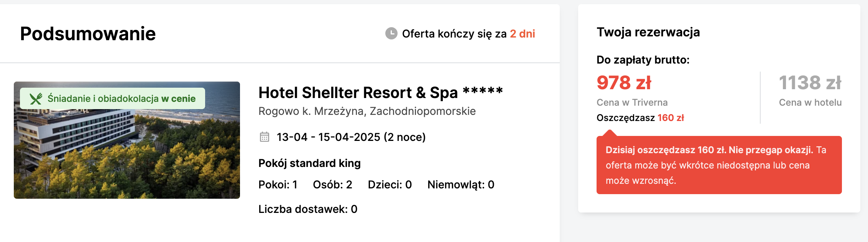
Task: Click the red savings notice banner
Action: [719, 165]
